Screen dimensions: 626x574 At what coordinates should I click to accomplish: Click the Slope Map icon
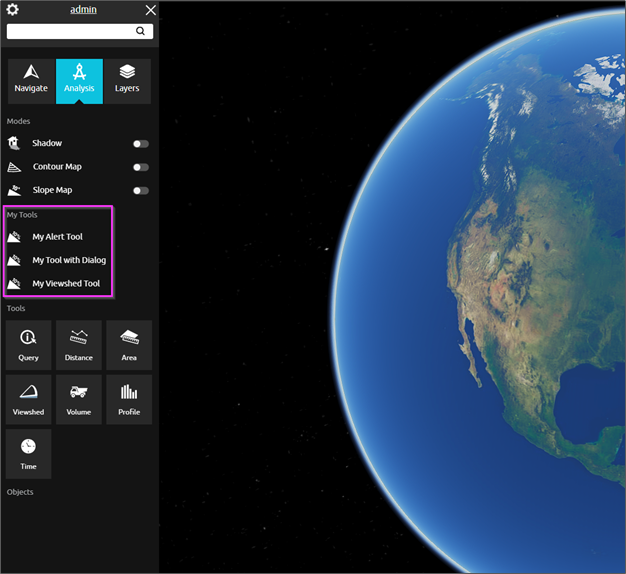click(x=14, y=190)
